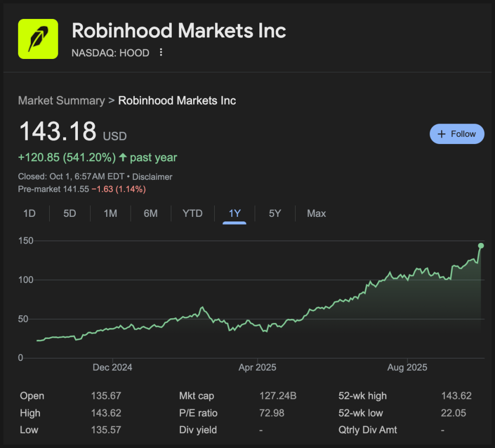Select the 1Y chart tab

click(x=234, y=214)
